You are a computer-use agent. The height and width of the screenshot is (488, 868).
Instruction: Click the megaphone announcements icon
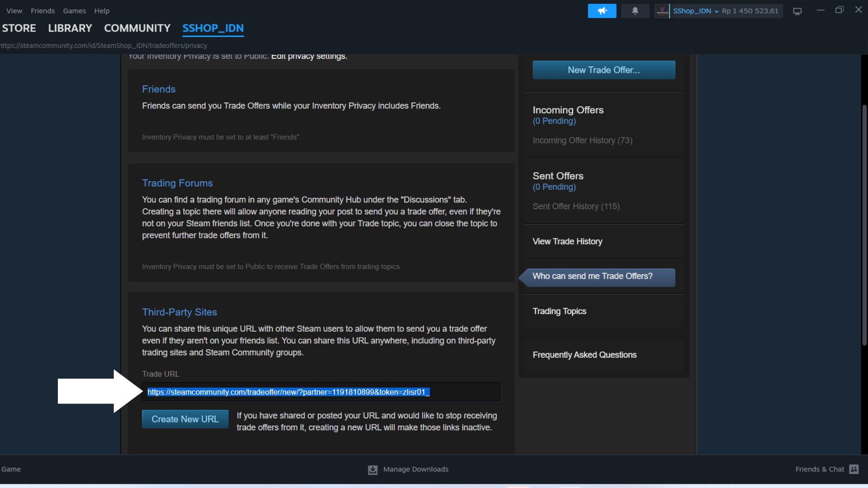pos(602,11)
